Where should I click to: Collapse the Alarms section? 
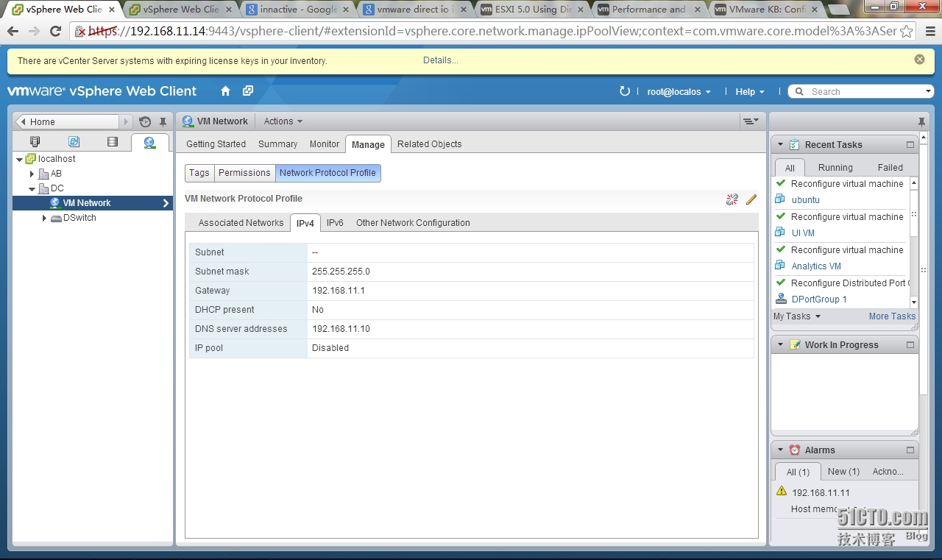click(x=781, y=450)
